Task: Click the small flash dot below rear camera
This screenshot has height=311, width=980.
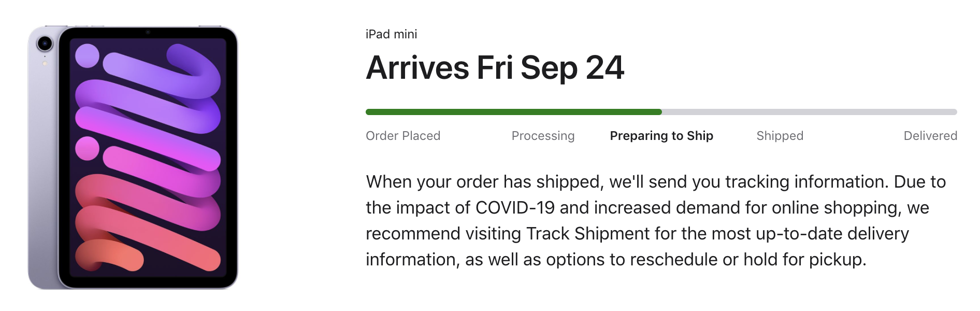Action: pos(45,64)
